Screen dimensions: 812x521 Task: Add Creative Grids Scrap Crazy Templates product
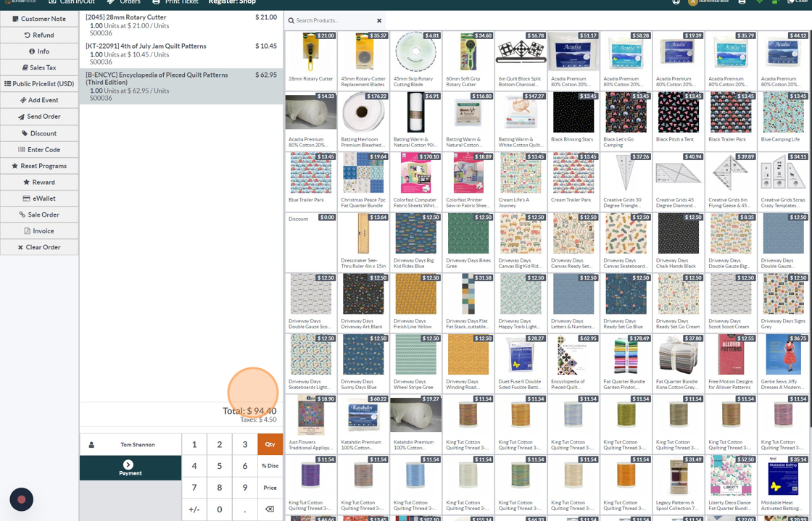click(783, 182)
